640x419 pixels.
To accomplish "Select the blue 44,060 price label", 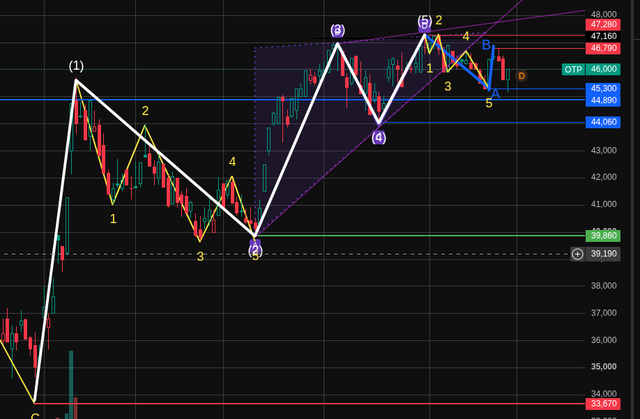I will [x=603, y=122].
